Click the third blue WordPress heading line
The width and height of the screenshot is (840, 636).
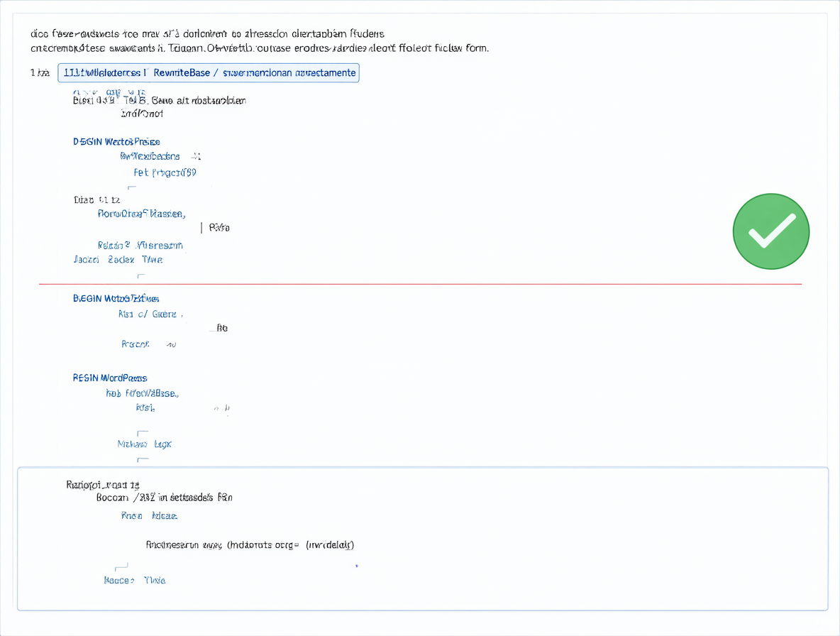point(110,378)
